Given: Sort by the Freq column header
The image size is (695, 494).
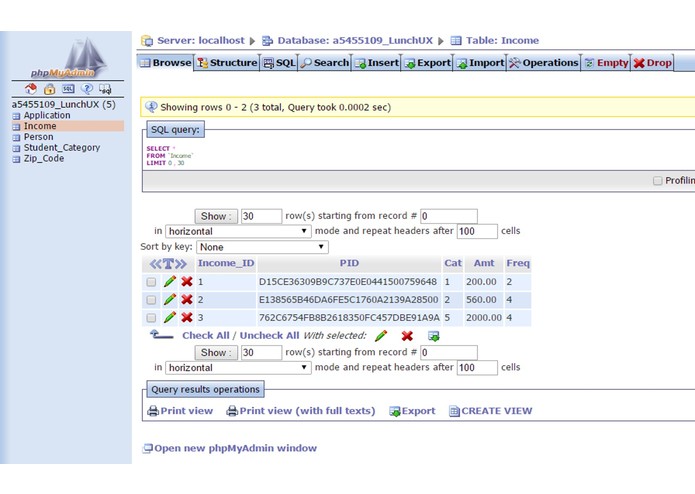Looking at the screenshot, I should pos(518,263).
